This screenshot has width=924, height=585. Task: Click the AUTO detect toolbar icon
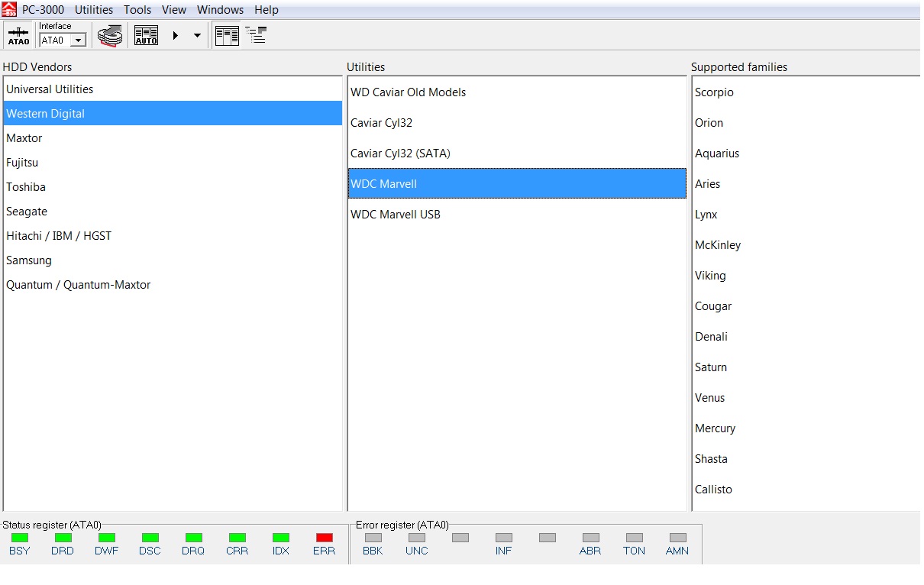coord(146,35)
